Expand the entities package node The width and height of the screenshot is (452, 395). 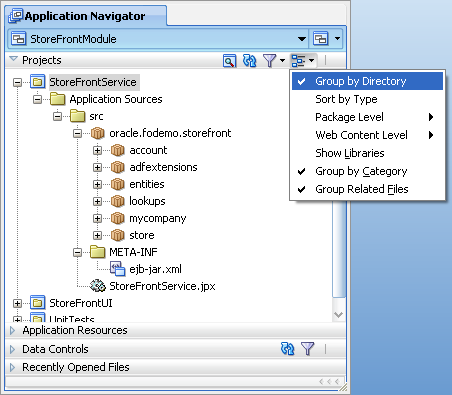click(x=97, y=184)
